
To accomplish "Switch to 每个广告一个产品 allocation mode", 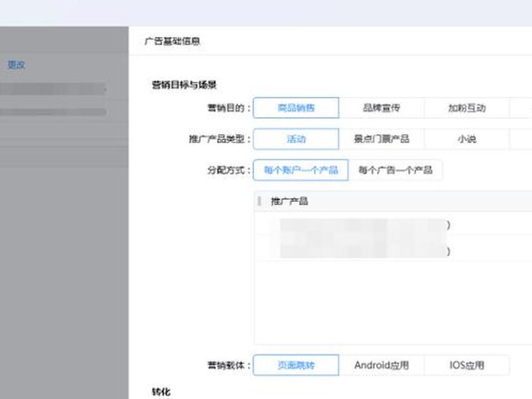I will pos(395,170).
